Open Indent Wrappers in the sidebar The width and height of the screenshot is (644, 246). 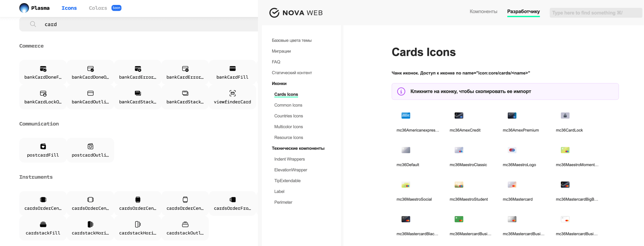coord(289,159)
